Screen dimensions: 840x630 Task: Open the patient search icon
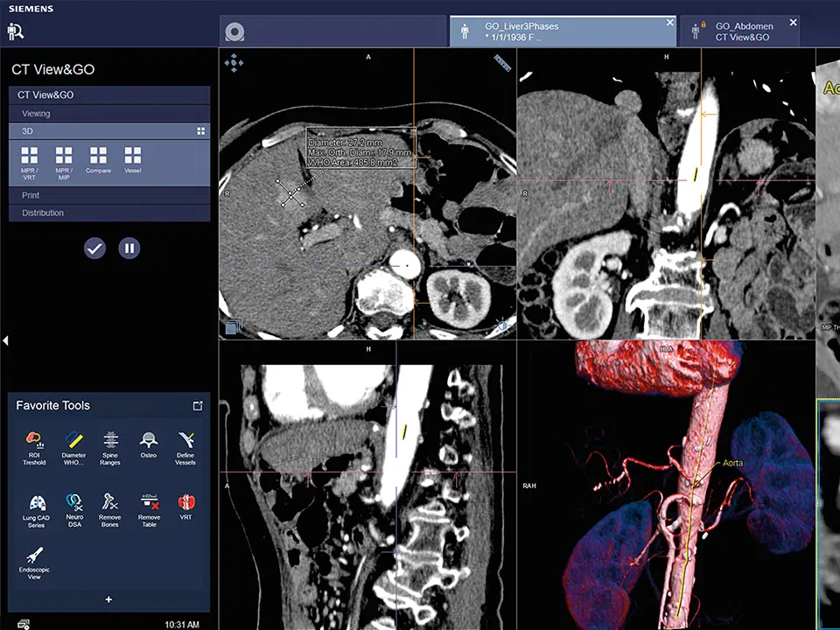[16, 31]
